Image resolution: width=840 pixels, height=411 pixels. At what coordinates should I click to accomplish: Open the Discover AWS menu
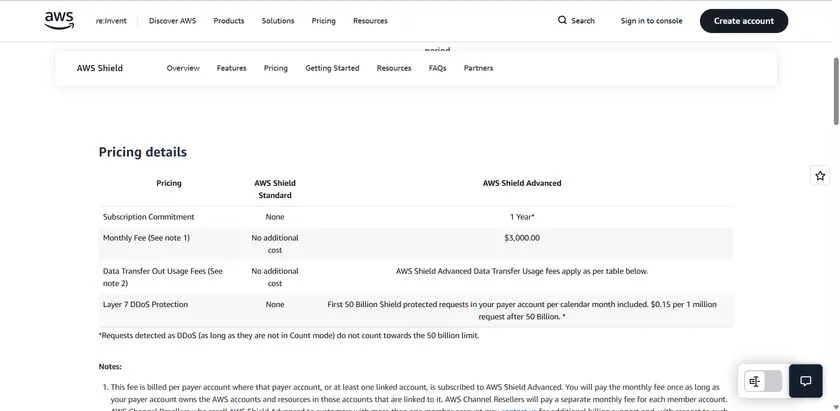point(172,21)
